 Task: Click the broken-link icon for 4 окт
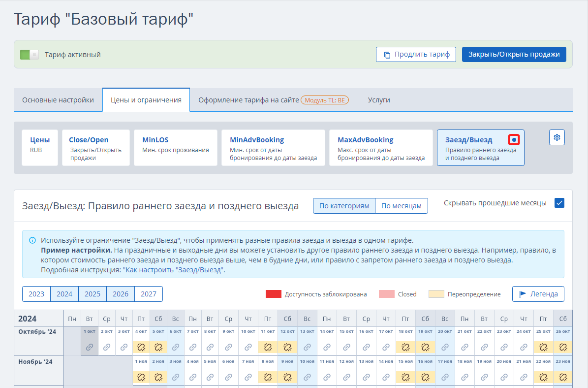coord(141,347)
